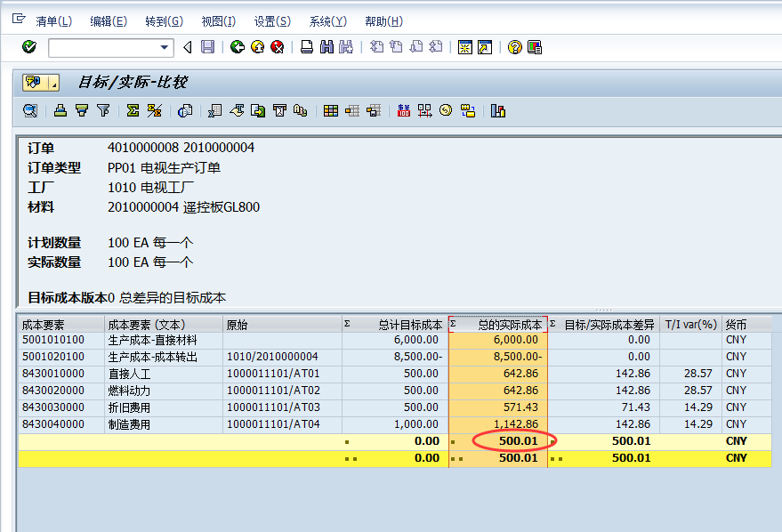Open the 帮助(H) menu
Image resolution: width=782 pixels, height=532 pixels.
383,21
